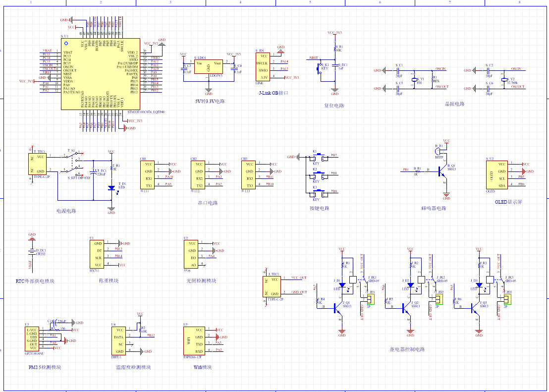Select the CH1 serial port header
The width and height of the screenshot is (549, 392).
coord(148,174)
